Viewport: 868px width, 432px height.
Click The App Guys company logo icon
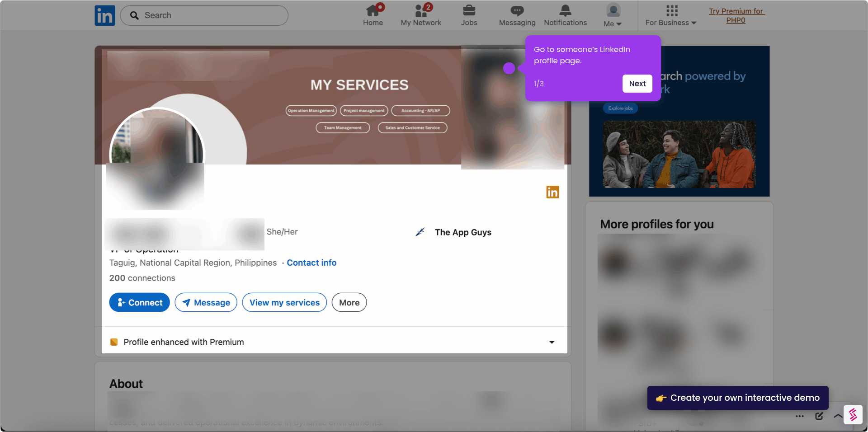tap(420, 232)
